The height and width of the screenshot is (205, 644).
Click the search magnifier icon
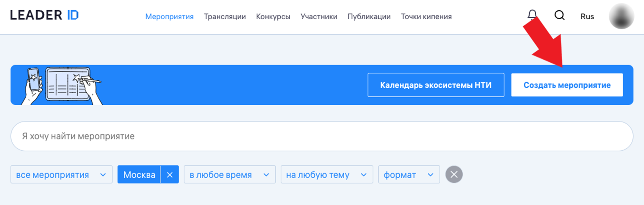click(x=559, y=15)
